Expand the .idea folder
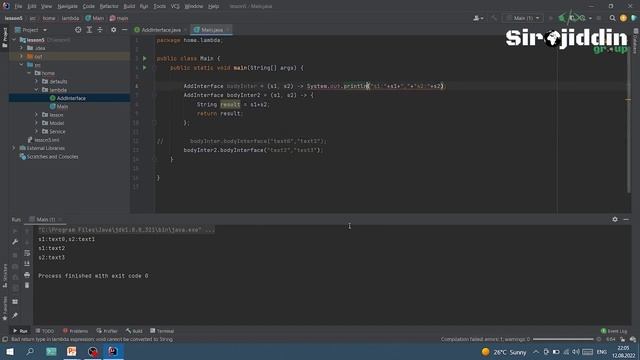Screen dimensions: 640x360 (21, 48)
